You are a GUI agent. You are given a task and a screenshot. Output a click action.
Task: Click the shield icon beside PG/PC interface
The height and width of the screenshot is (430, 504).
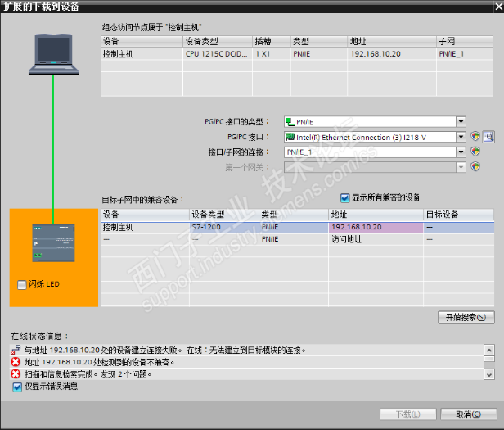pos(475,137)
